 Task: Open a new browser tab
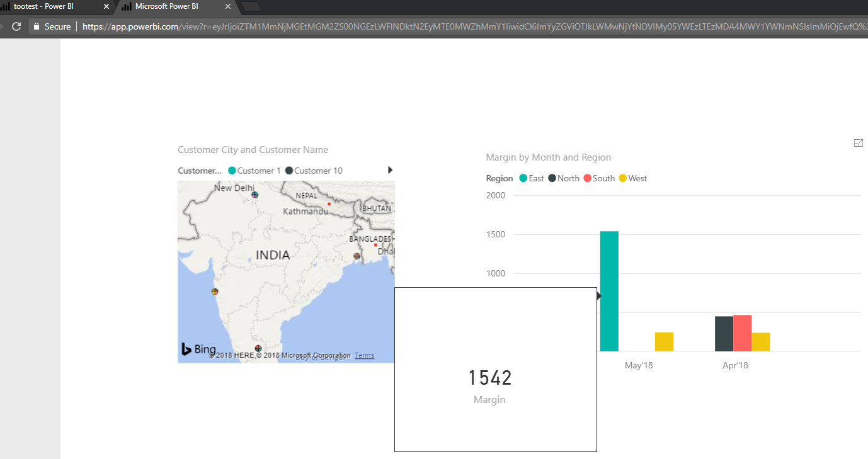click(251, 7)
